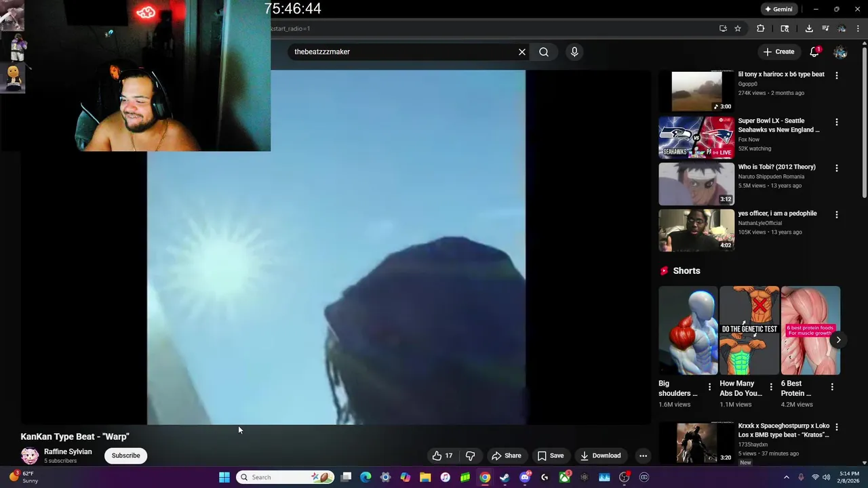Open options for Kratos type beat video
This screenshot has width=868, height=488.
pos(837,427)
